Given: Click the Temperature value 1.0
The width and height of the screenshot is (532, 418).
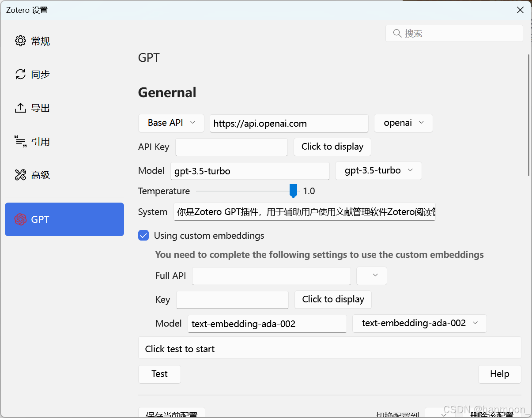Looking at the screenshot, I should (309, 191).
